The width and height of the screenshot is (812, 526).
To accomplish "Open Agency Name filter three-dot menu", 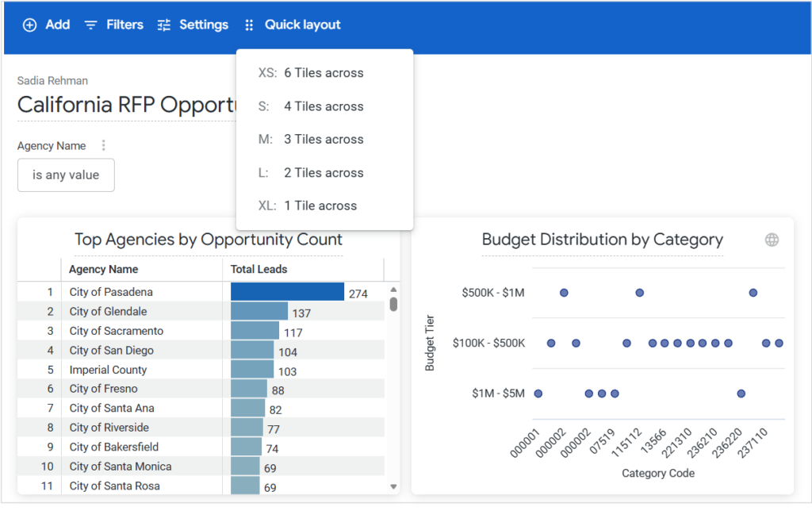I will [x=103, y=146].
